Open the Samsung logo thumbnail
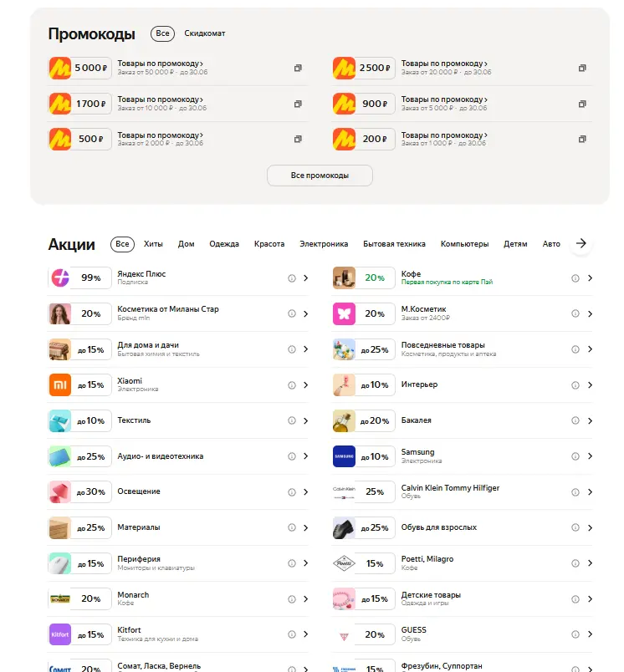This screenshot has width=624, height=672. (x=344, y=456)
